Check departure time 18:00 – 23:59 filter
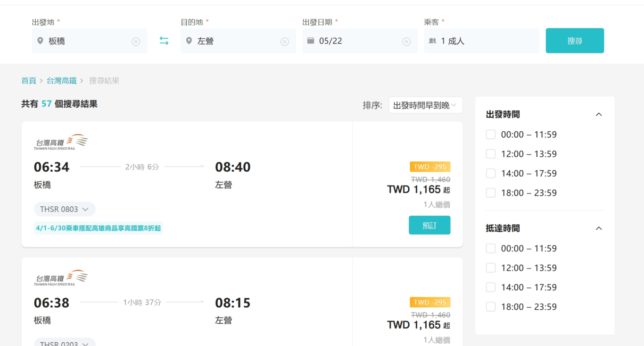The height and width of the screenshot is (346, 644). pyautogui.click(x=491, y=193)
